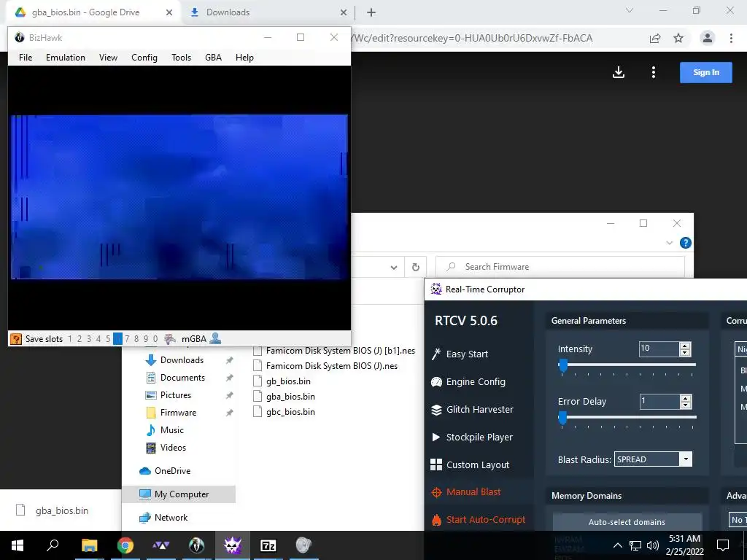Select save slot 4 in BizHawk

[98, 339]
